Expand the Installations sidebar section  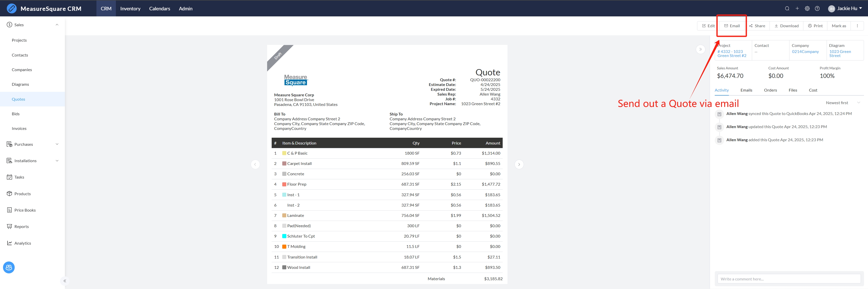click(57, 161)
